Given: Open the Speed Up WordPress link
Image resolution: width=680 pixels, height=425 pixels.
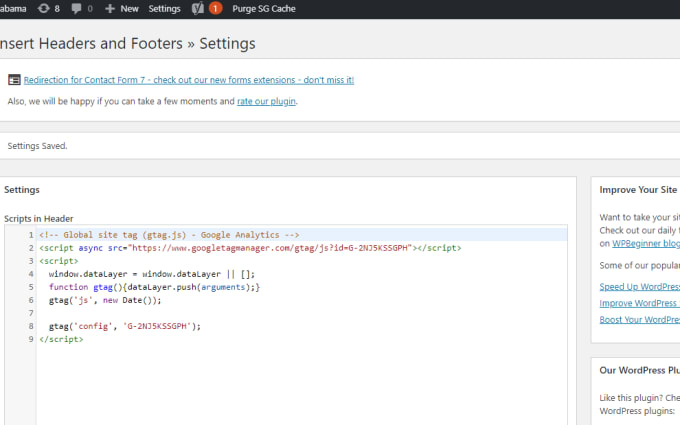Looking at the screenshot, I should click(640, 287).
